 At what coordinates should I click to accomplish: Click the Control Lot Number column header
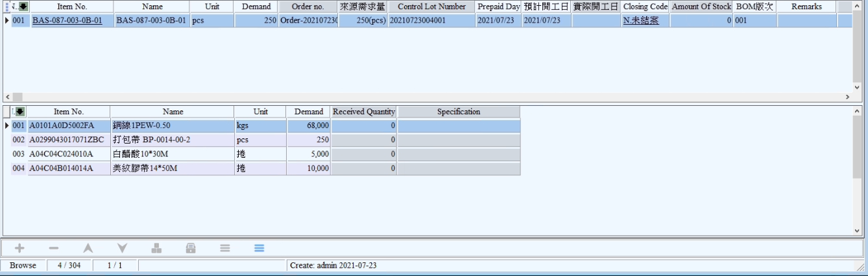431,6
